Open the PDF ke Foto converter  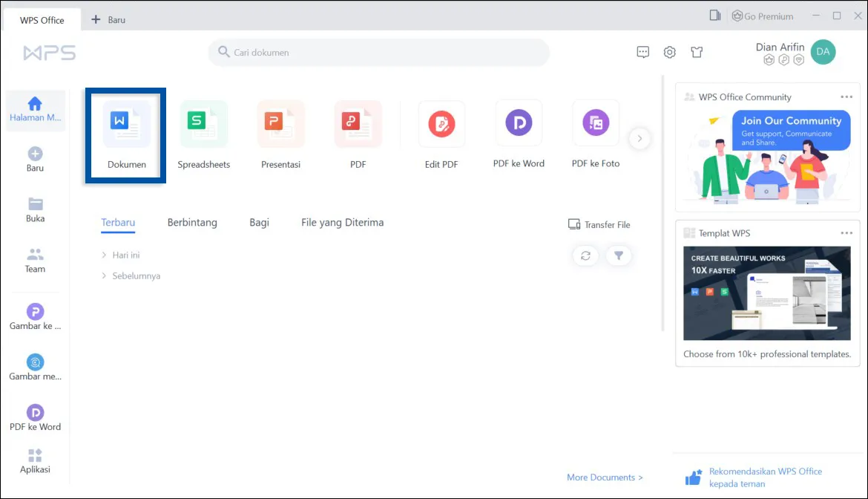[596, 124]
